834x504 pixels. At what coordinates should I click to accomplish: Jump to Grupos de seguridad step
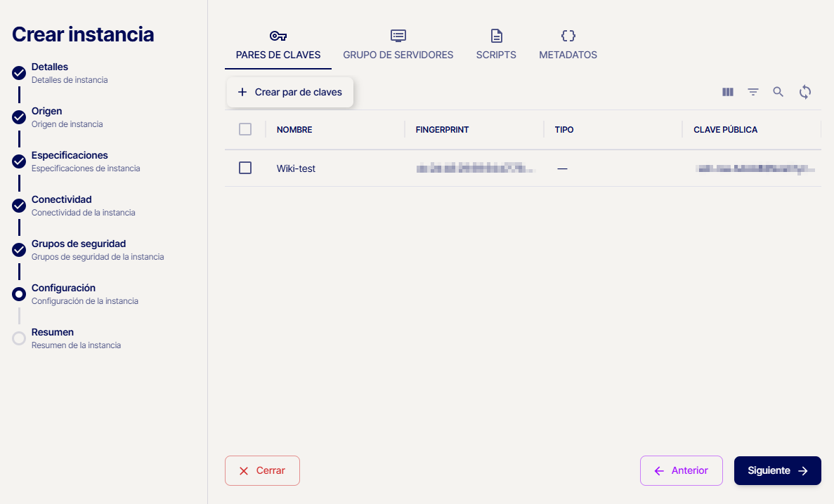pyautogui.click(x=78, y=244)
